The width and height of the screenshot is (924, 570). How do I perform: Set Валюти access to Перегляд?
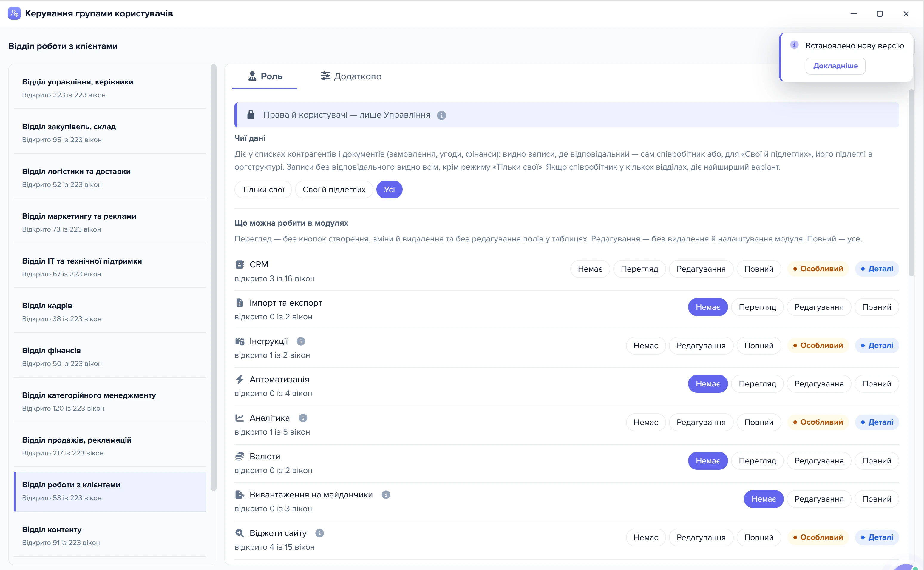coord(757,461)
